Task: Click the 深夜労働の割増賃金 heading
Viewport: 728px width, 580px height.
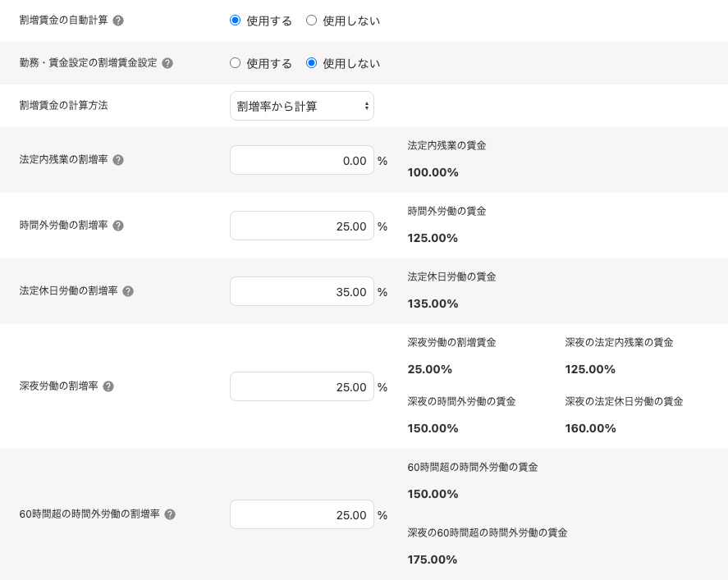Action: tap(451, 342)
